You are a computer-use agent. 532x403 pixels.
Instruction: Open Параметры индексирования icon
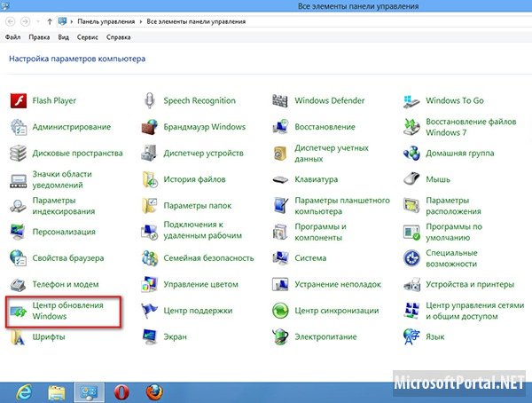[x=19, y=206]
